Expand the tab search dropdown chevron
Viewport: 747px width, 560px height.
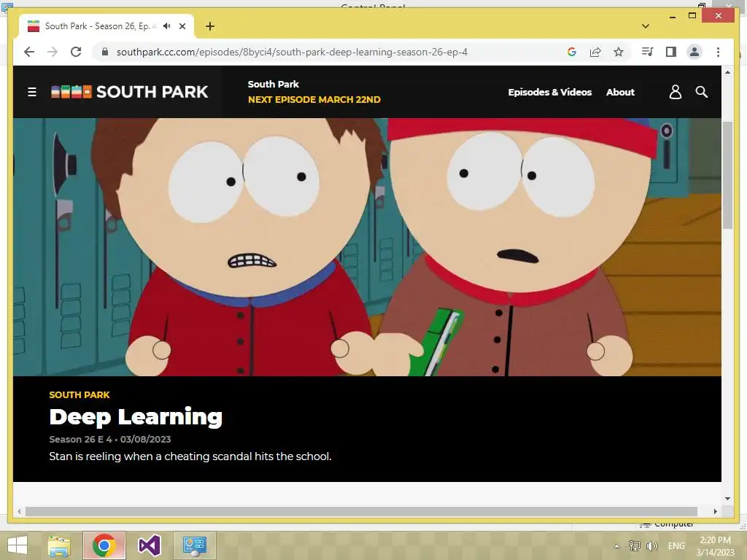[646, 26]
